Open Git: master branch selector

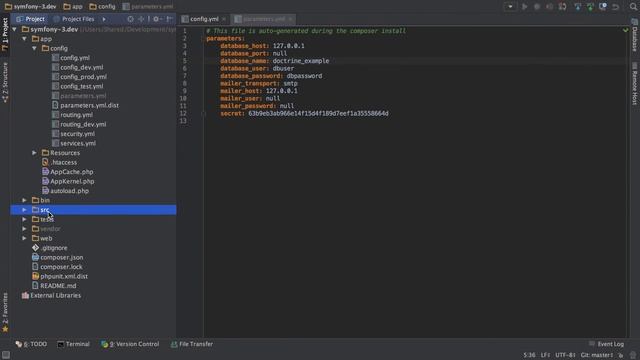pos(597,355)
